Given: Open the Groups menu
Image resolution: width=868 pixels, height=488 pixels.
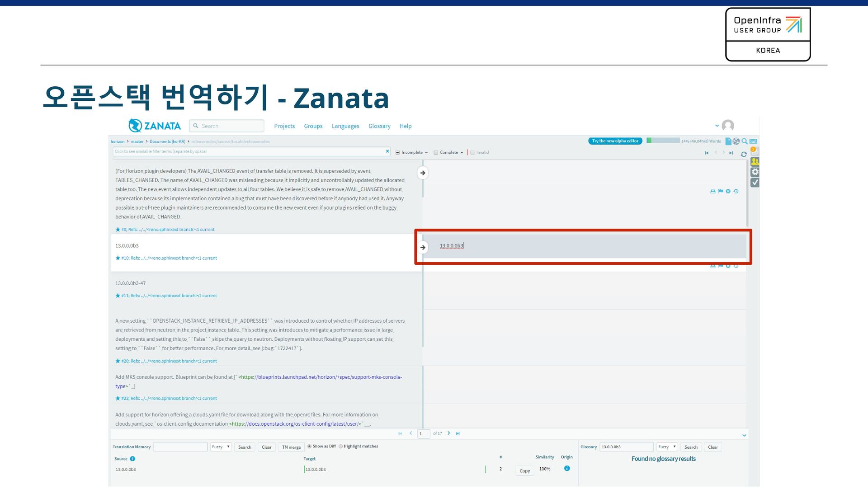Looking at the screenshot, I should [313, 126].
